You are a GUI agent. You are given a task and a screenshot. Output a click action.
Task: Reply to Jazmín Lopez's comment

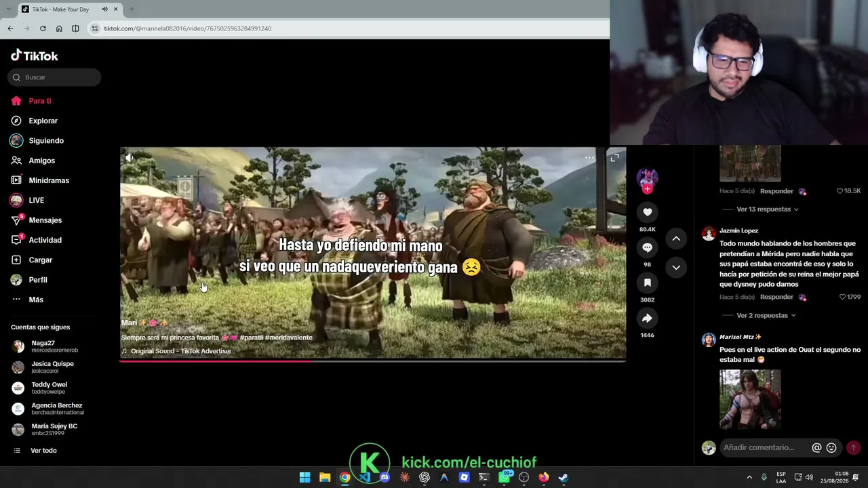point(776,297)
